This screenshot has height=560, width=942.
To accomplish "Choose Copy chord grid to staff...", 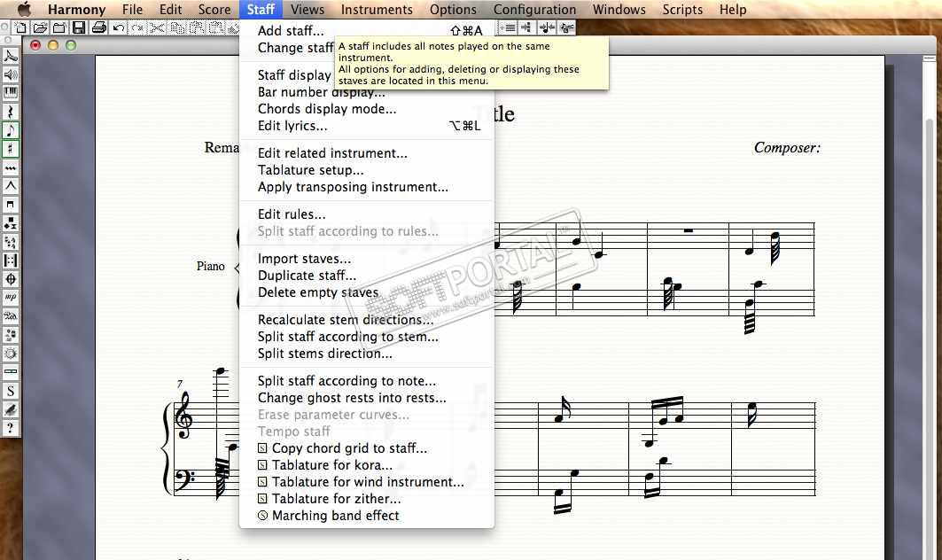I will 367,449.
